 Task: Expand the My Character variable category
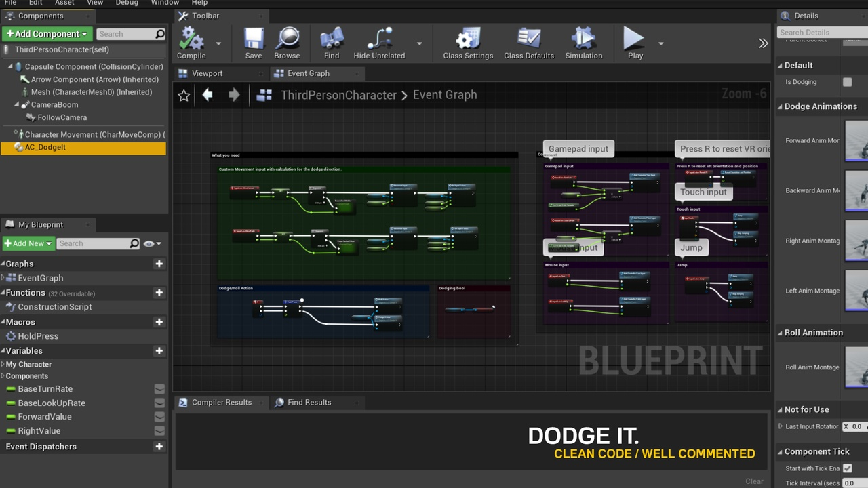3,365
